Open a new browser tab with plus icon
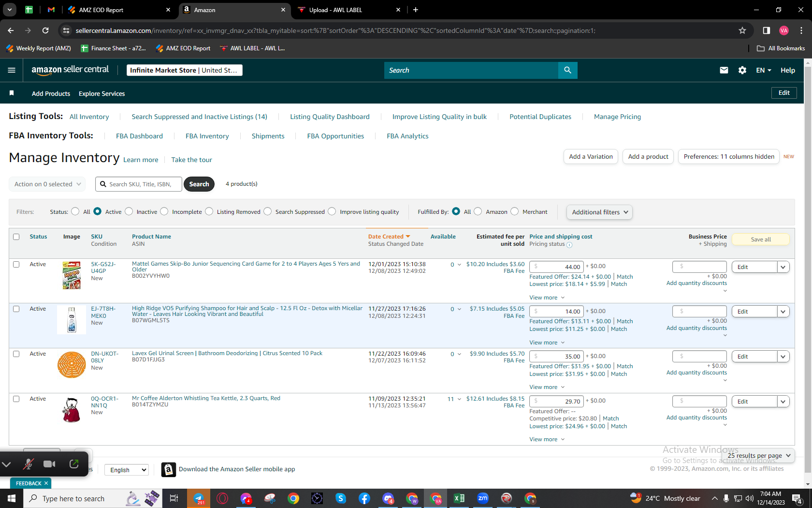Viewport: 812px width, 508px height. (x=416, y=10)
